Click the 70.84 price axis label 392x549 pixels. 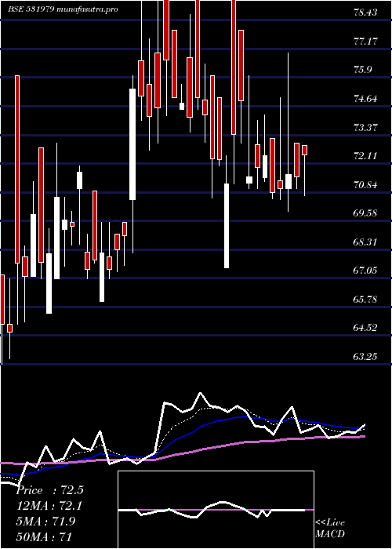[365, 184]
